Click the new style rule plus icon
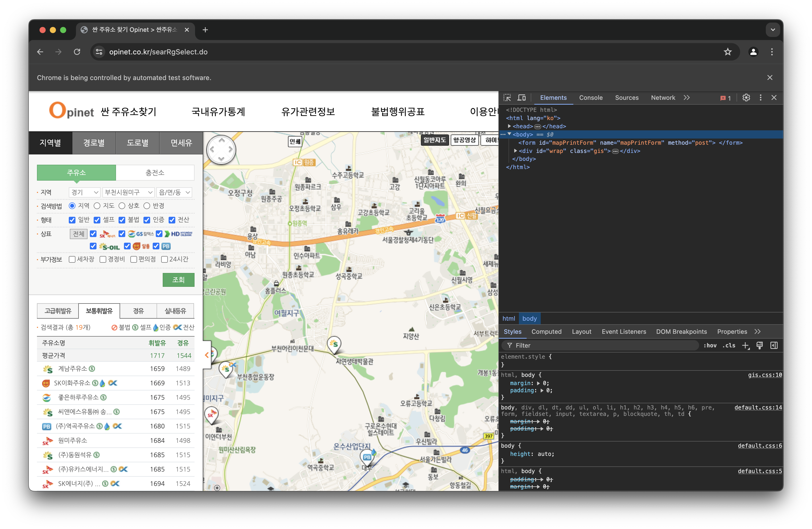 pos(745,346)
